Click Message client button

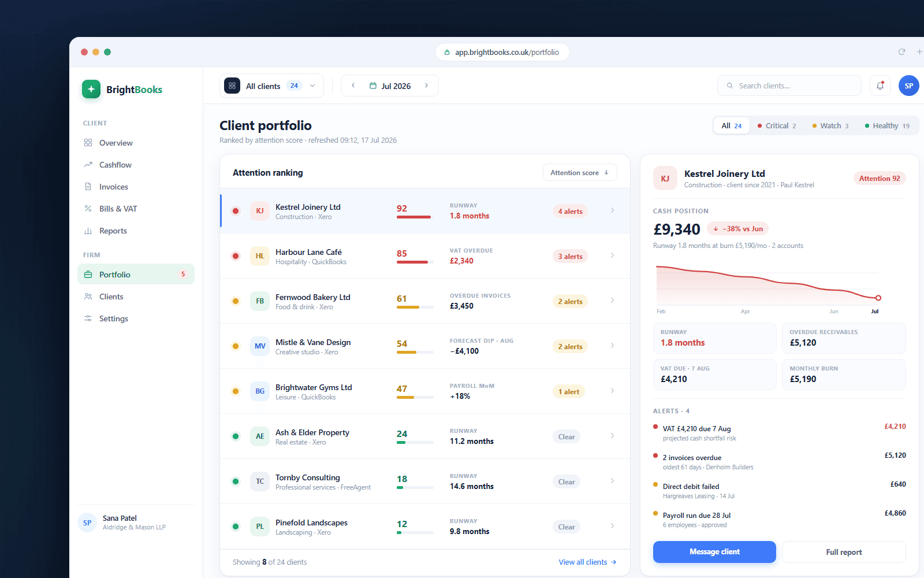tap(714, 552)
